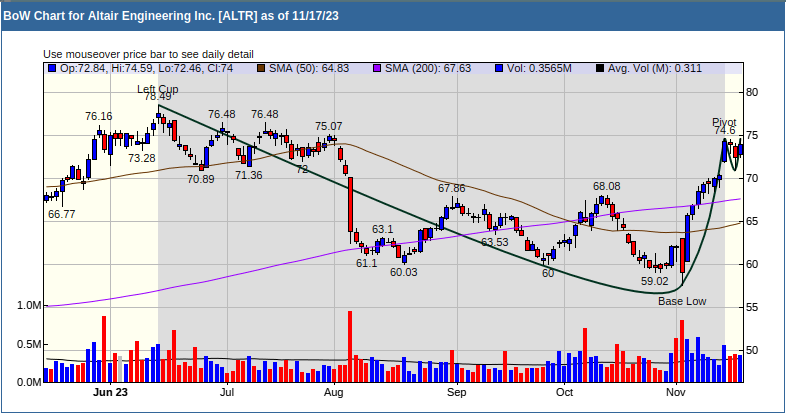Click the 76.16 price label
This screenshot has width=786, height=417.
click(99, 116)
